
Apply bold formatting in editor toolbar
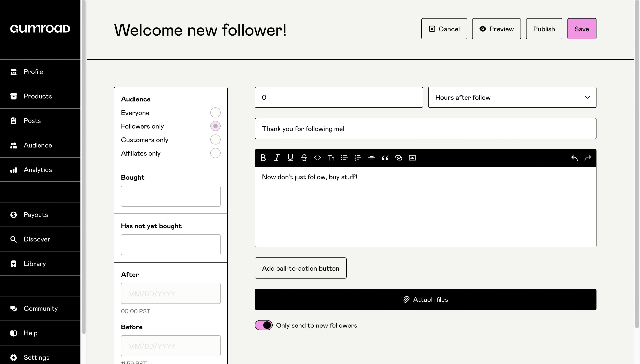pyautogui.click(x=263, y=158)
